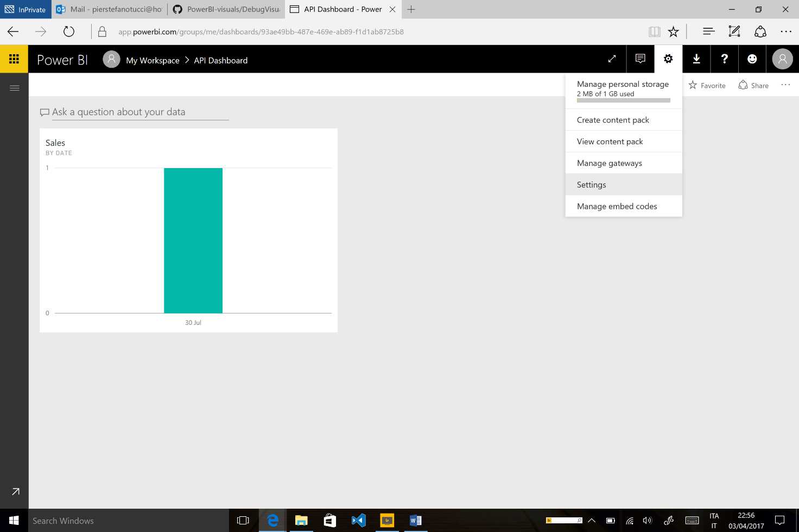
Task: Open the browser settings ellipsis menu
Action: [x=787, y=31]
